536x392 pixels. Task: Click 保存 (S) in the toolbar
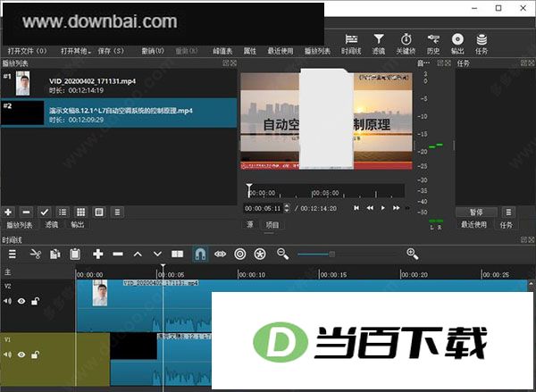(x=111, y=51)
